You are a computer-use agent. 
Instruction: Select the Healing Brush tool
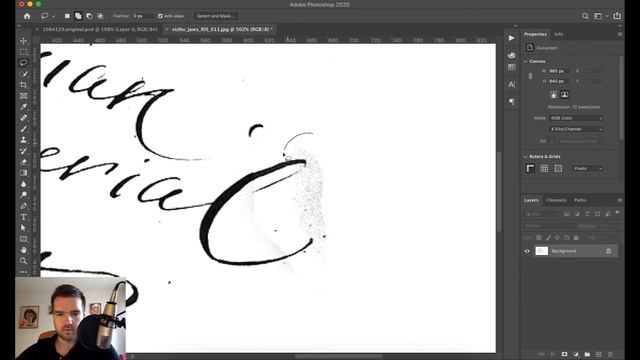tap(23, 118)
